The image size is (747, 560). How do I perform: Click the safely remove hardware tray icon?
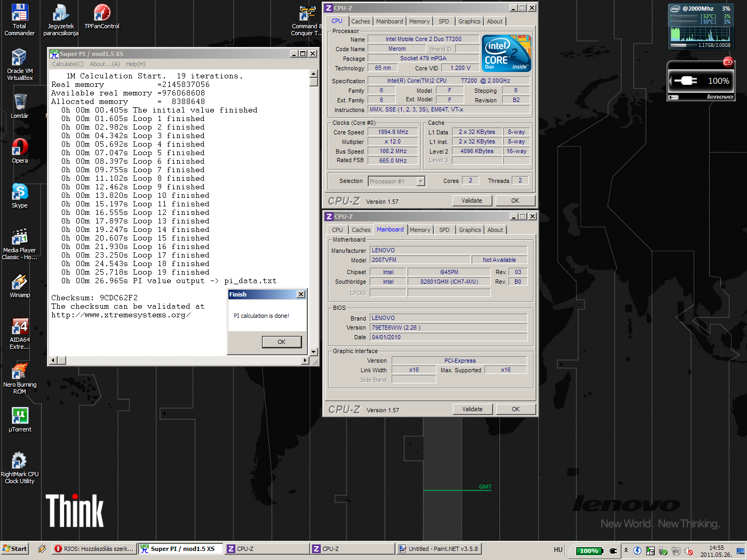tap(663, 551)
